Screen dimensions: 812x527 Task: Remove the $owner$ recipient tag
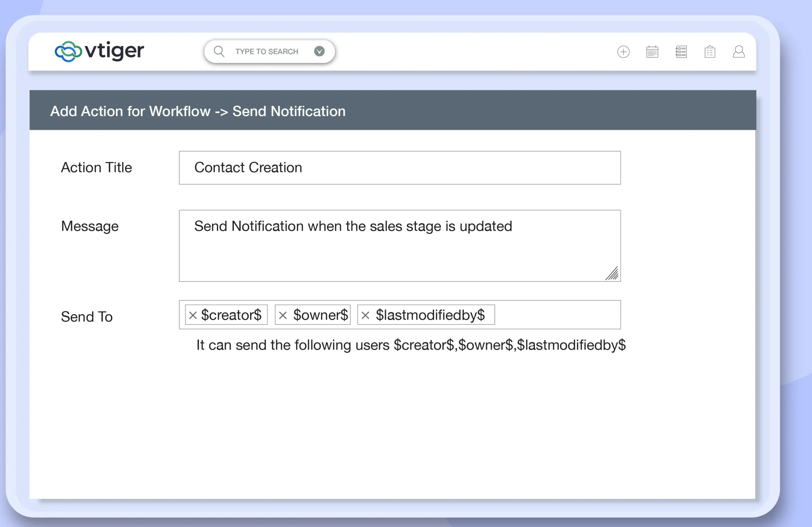(283, 315)
